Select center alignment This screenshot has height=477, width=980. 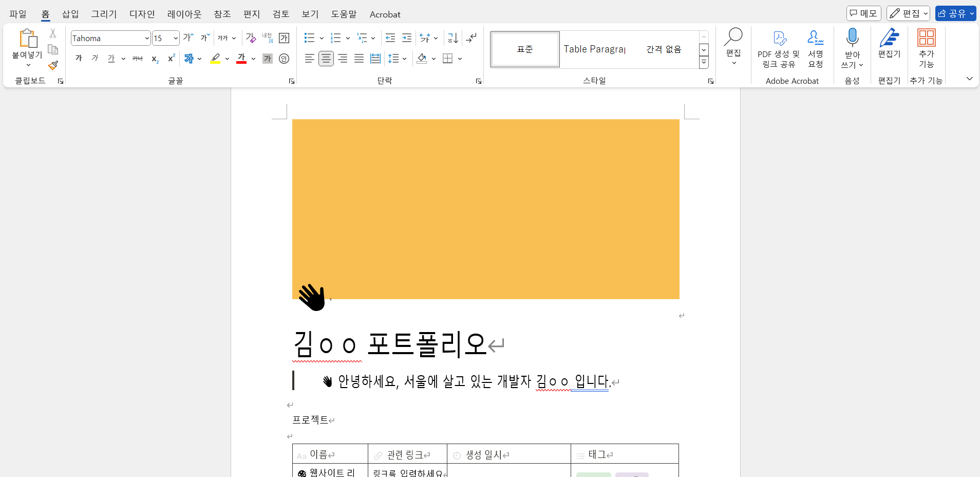(326, 59)
